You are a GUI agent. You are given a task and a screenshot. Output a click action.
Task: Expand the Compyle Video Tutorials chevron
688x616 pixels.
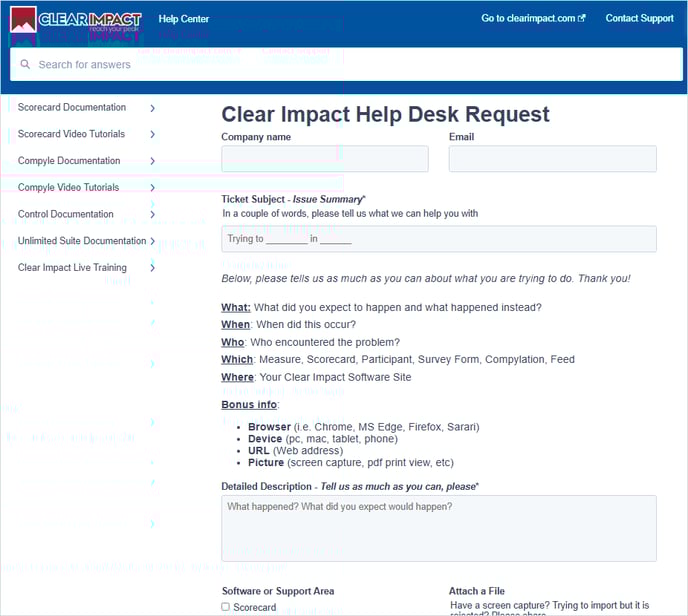(152, 188)
